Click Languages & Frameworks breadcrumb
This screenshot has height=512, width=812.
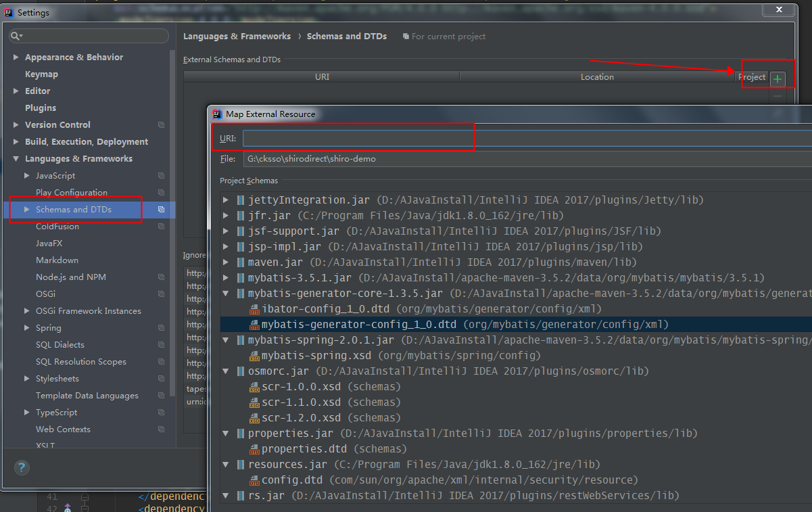237,37
